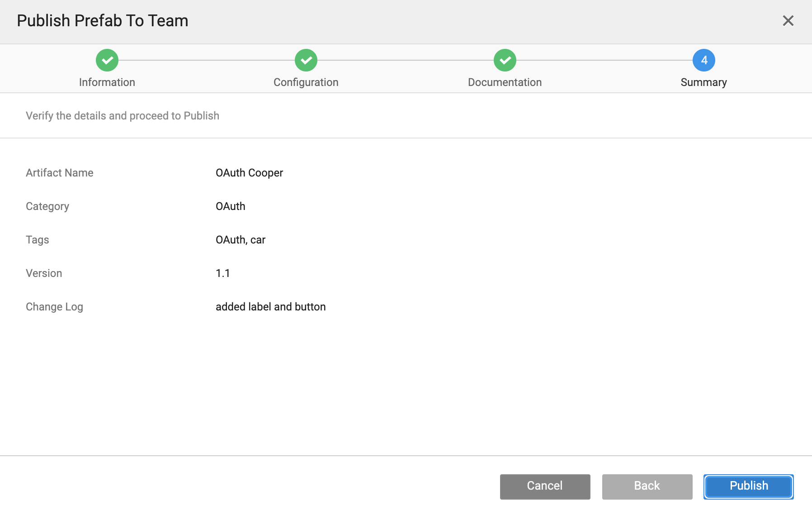
Task: Click the 'Verify the details' instruction text
Action: pos(123,116)
